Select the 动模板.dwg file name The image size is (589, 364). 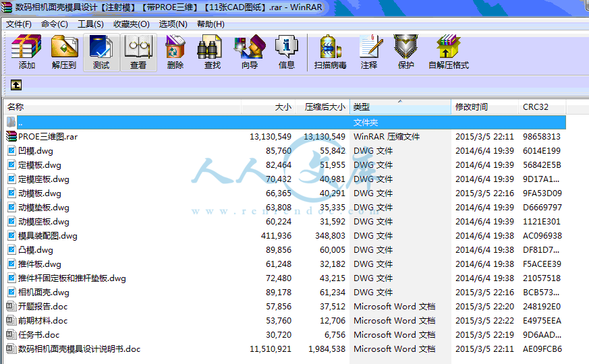(x=39, y=193)
